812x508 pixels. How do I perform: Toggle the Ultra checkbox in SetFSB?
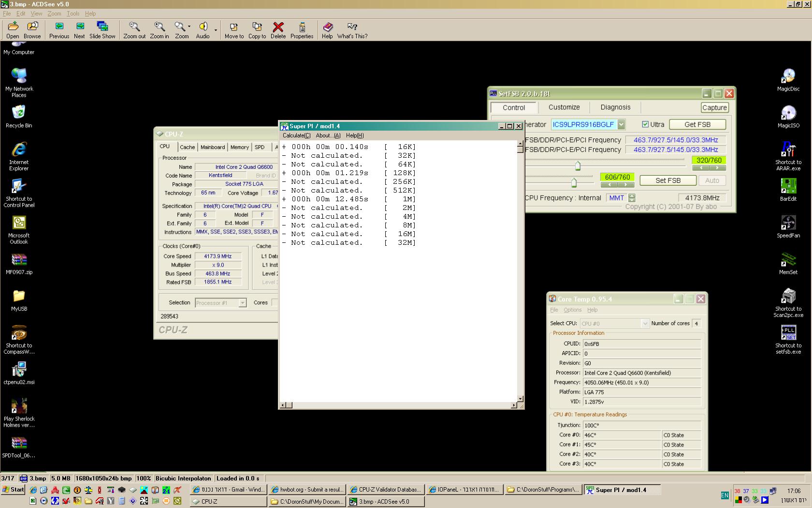(645, 124)
